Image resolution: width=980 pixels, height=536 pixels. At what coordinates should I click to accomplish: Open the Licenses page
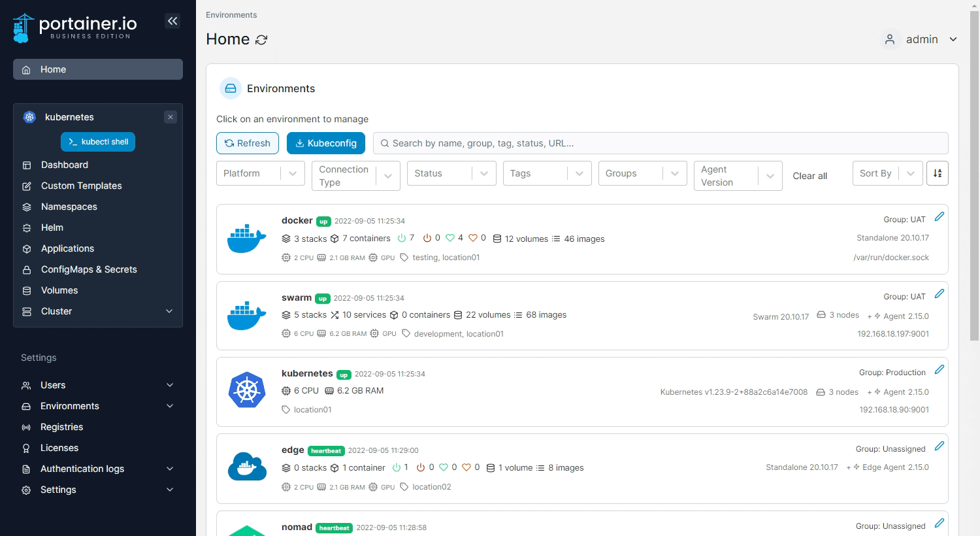click(x=59, y=448)
